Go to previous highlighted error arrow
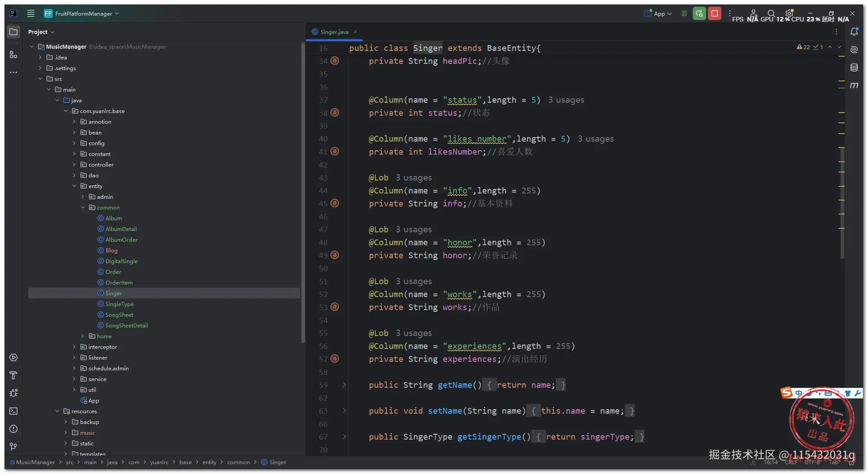The image size is (868, 474). pyautogui.click(x=830, y=47)
